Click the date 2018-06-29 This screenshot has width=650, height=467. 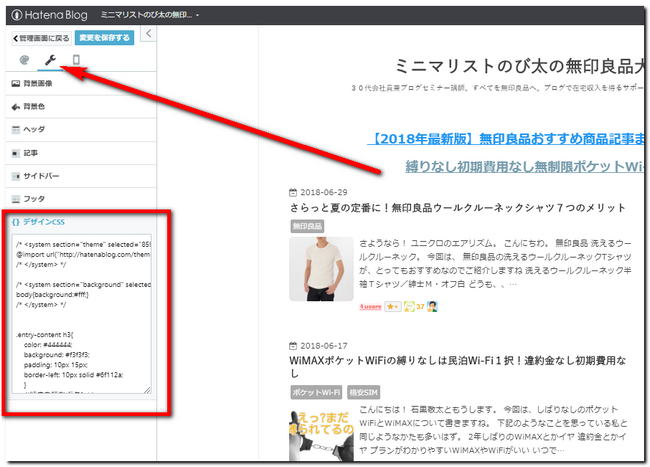pyautogui.click(x=324, y=192)
